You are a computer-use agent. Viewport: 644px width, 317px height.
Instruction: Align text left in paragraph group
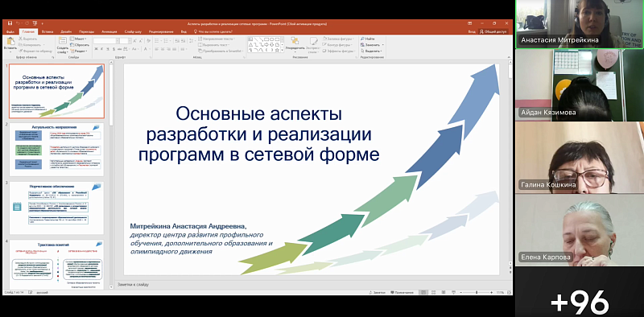156,49
